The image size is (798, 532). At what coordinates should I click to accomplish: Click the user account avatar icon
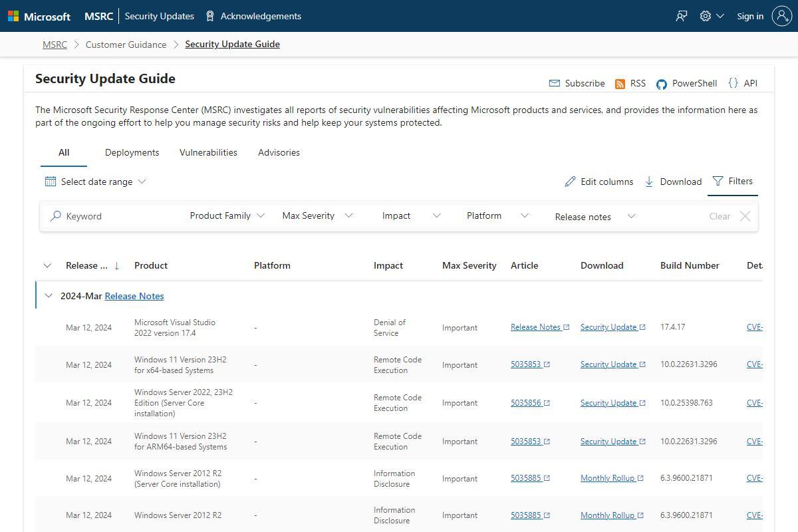pos(781,16)
